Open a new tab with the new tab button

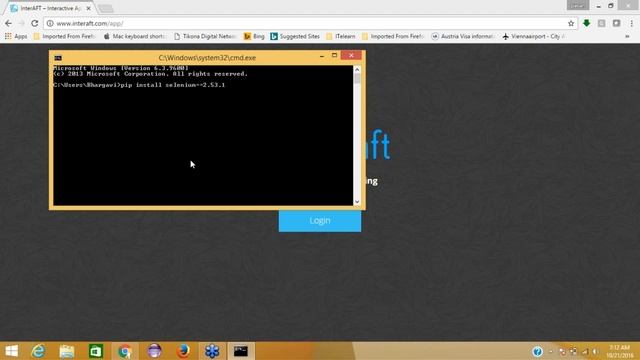click(x=106, y=9)
